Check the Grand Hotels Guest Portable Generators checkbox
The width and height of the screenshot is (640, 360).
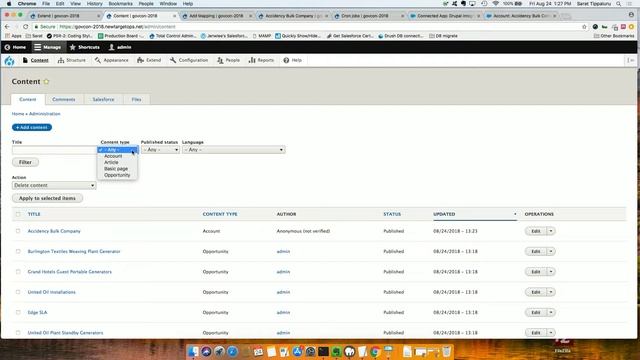point(18,272)
